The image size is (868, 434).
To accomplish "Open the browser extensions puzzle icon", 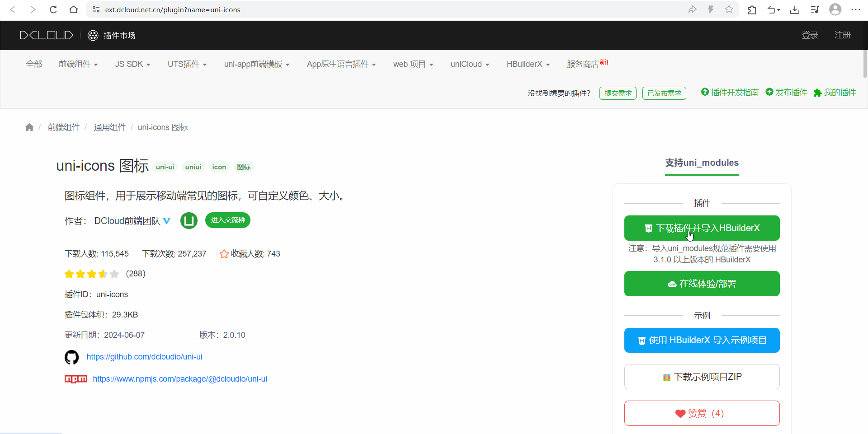I will point(752,9).
